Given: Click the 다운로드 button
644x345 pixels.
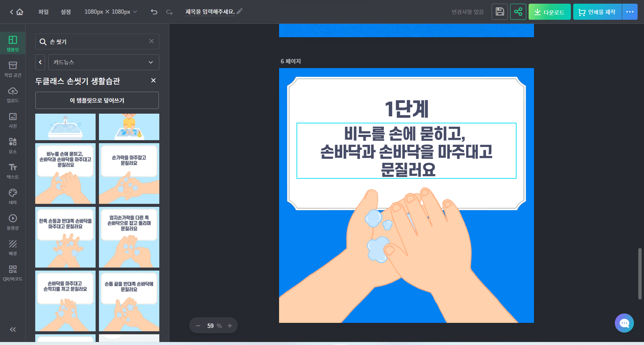Looking at the screenshot, I should [549, 12].
